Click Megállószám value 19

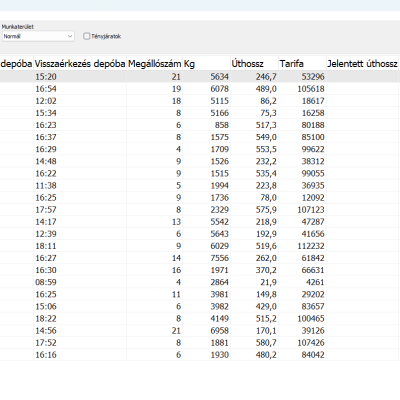click(176, 89)
